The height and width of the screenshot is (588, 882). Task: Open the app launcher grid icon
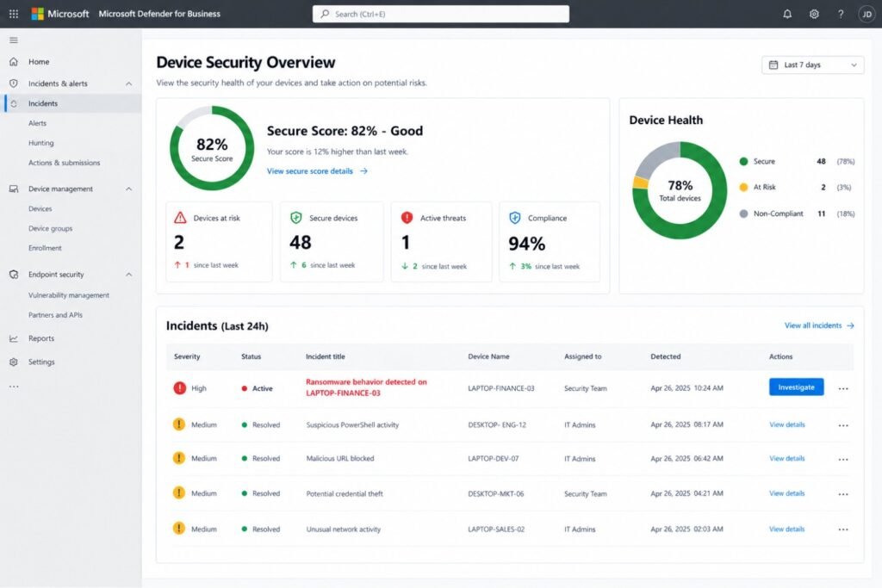[14, 14]
